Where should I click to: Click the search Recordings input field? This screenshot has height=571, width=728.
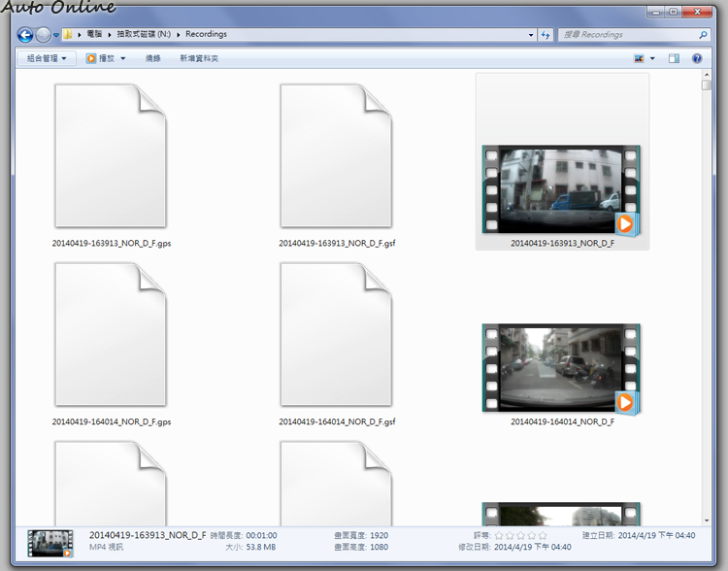[x=631, y=35]
